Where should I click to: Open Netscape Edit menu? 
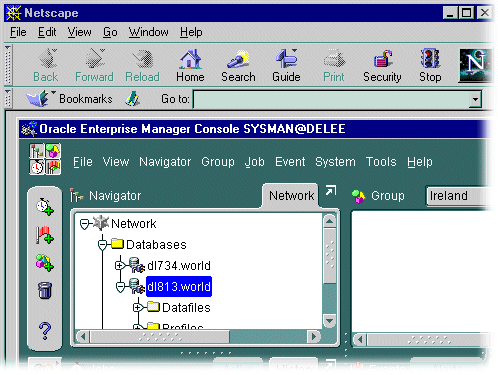[47, 32]
